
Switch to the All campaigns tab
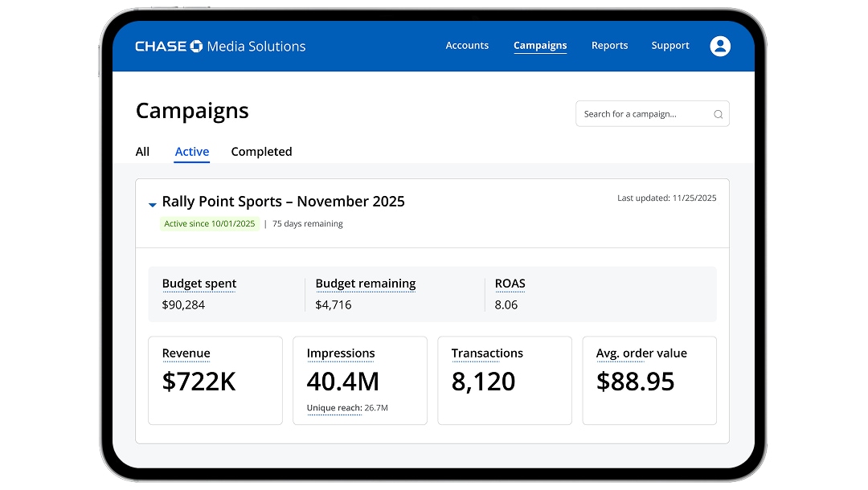pyautogui.click(x=142, y=152)
